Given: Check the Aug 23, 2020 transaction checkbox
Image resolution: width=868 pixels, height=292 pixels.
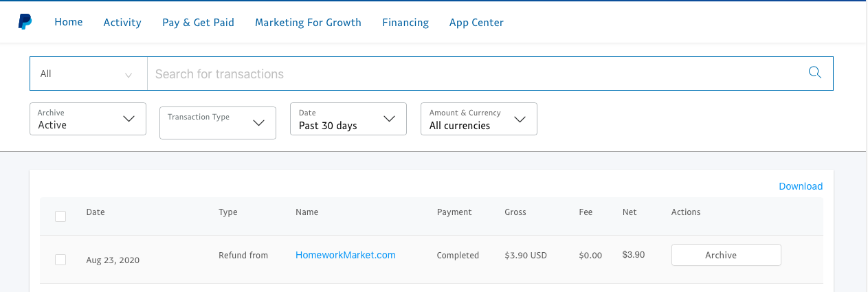Looking at the screenshot, I should point(60,260).
